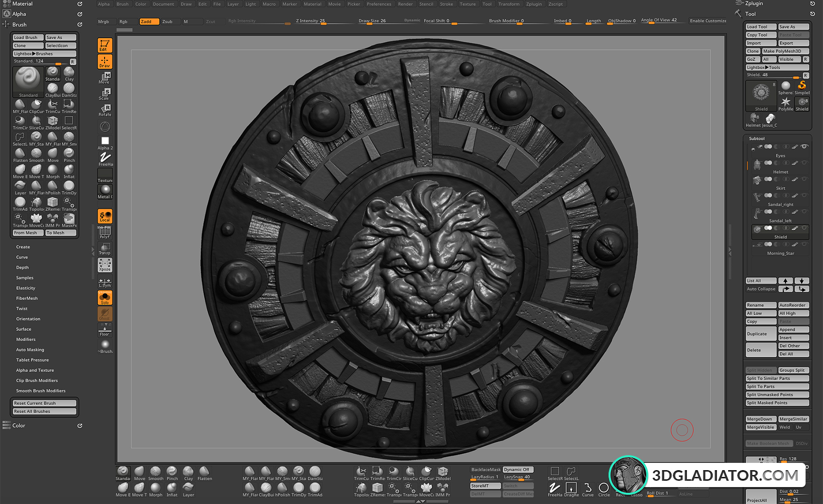Toggle Zadd sculpt mode
823x504 pixels.
click(148, 21)
